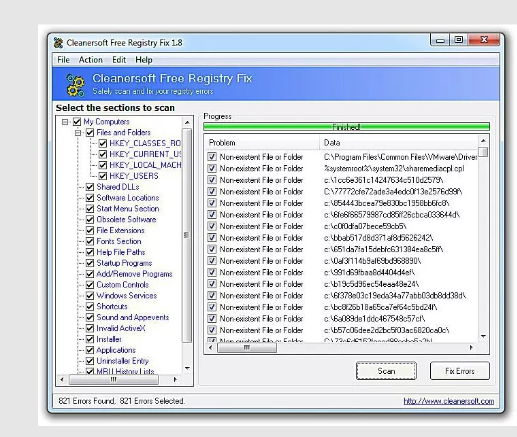Viewport: 517px width, 437px height.
Task: Select the Applications tree item
Action: [x=116, y=350]
